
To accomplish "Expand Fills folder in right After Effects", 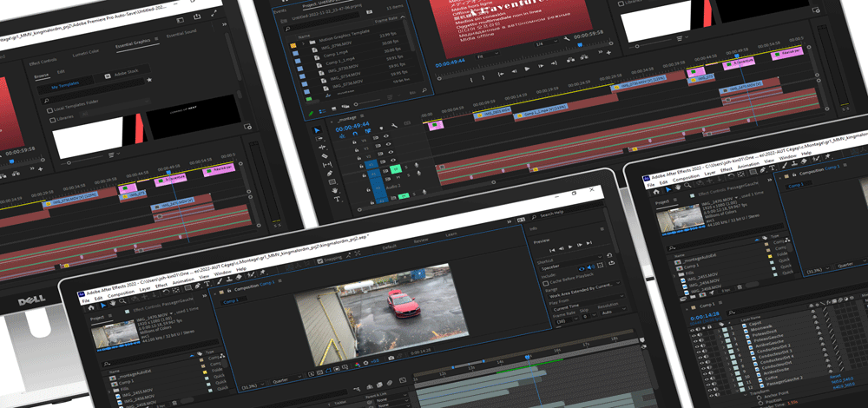I will coord(676,276).
